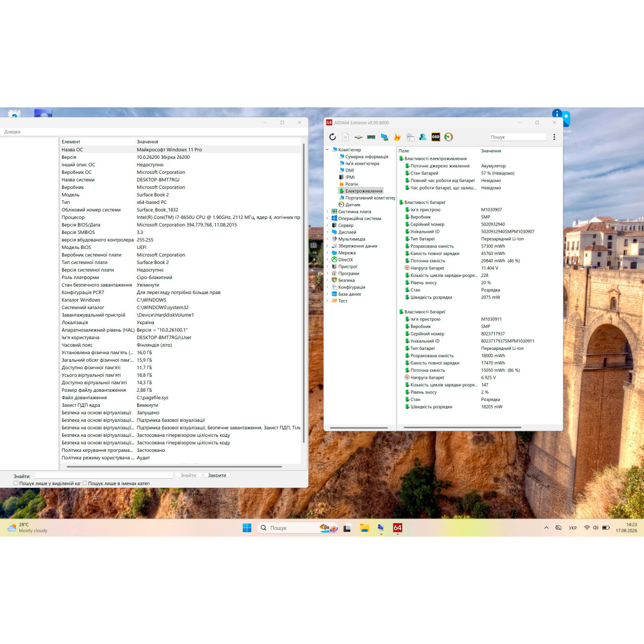This screenshot has height=644, width=644.
Task: Click the Wi-Fi tray icon
Action: [x=587, y=528]
